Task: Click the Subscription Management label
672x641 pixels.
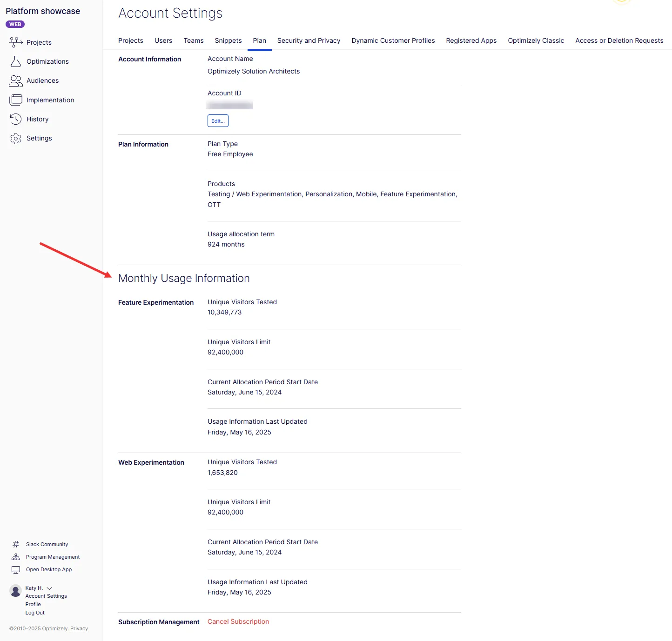Action: tap(159, 622)
